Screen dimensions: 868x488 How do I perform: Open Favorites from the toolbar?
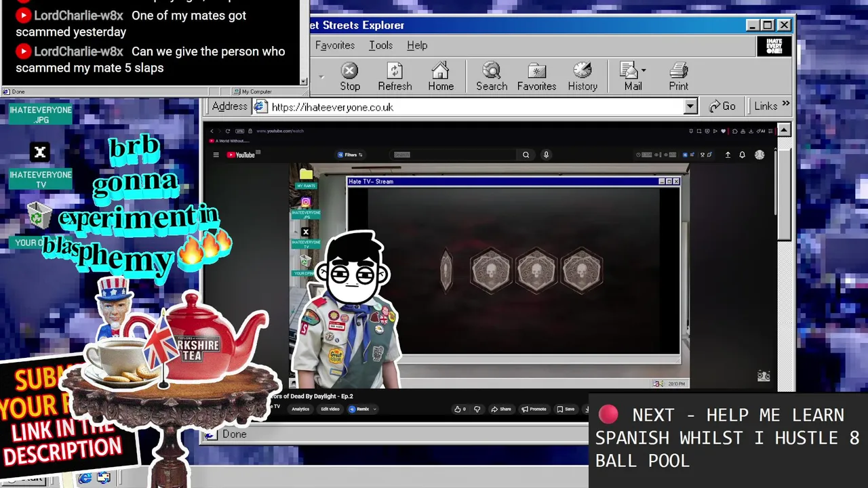coord(536,76)
